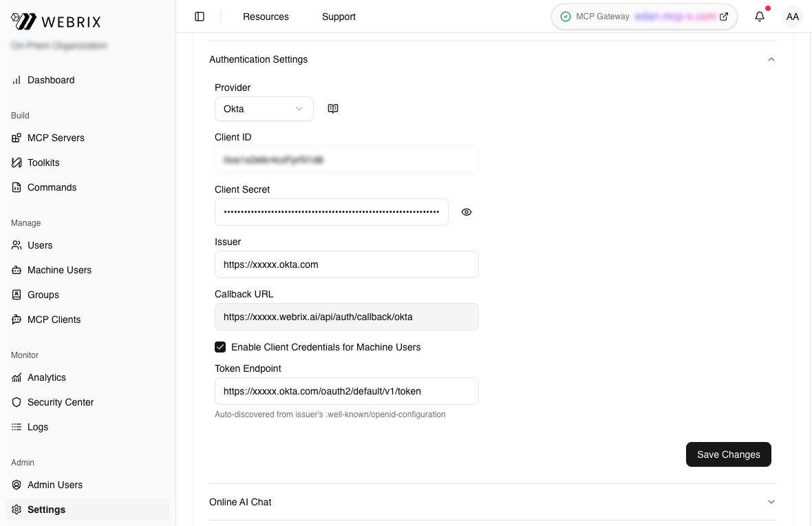This screenshot has height=526, width=812.
Task: Select Settings in the sidebar
Action: pos(87,509)
